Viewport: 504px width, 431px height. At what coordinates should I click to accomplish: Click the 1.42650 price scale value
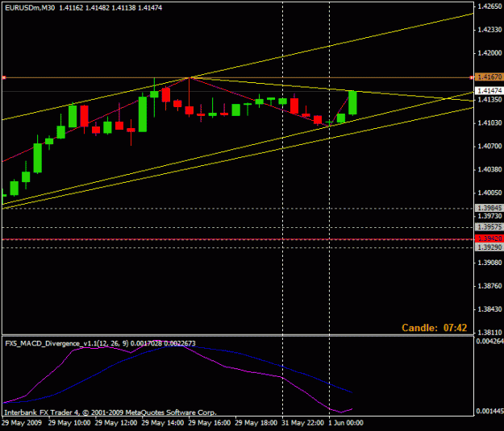(489, 6)
